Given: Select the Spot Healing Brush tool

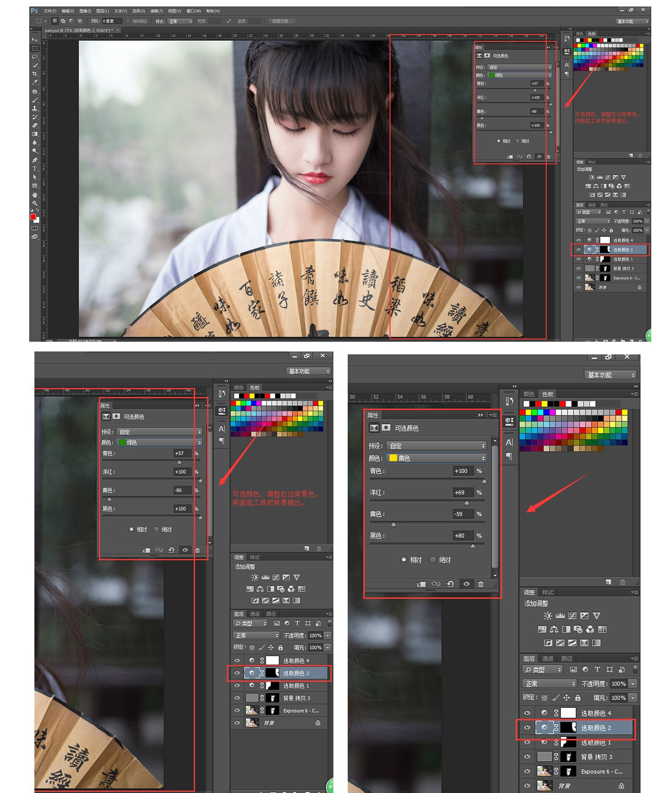Looking at the screenshot, I should tap(34, 91).
